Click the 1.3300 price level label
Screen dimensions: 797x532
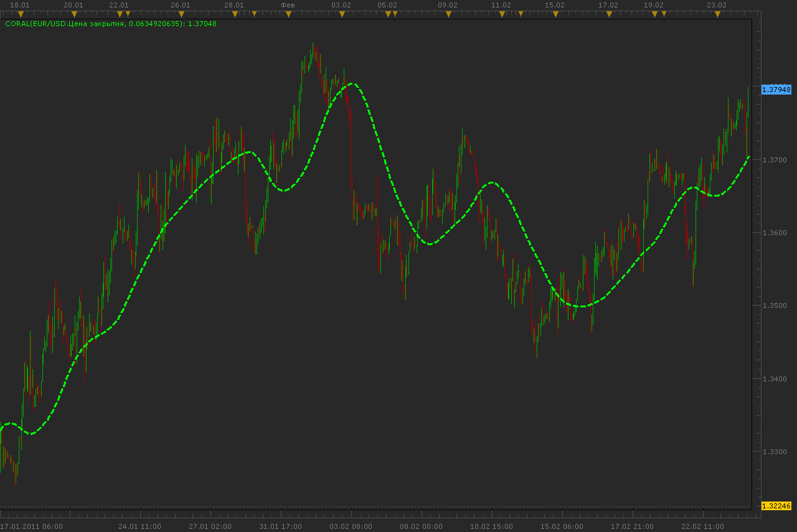tap(776, 451)
